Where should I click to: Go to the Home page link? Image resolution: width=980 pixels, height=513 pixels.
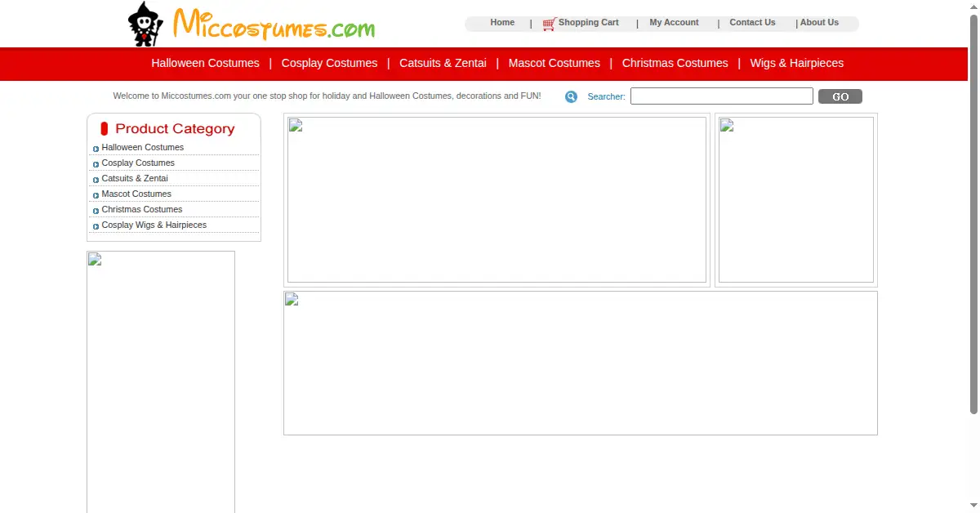coord(502,23)
